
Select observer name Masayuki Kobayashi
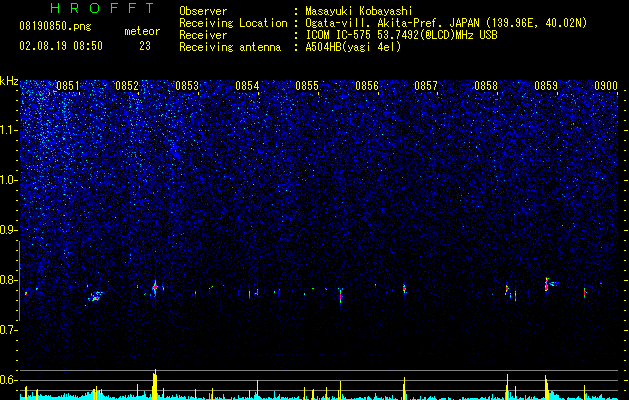pos(359,11)
